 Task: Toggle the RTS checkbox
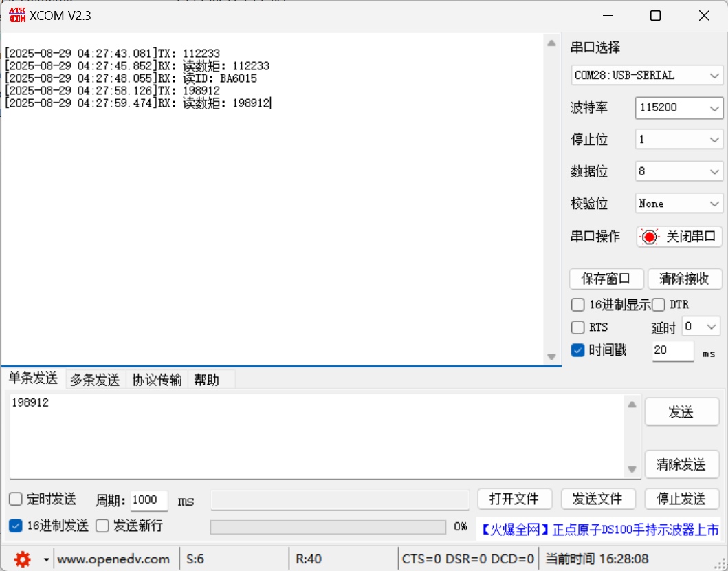coord(577,327)
